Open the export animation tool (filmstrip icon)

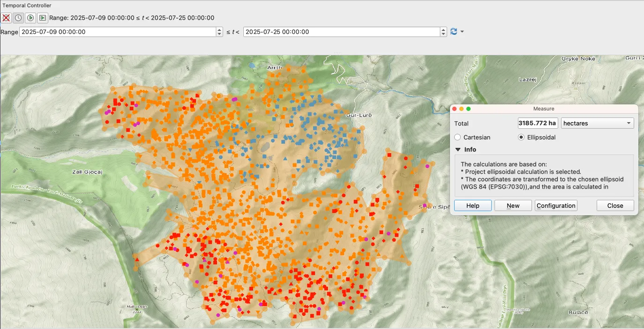[42, 17]
